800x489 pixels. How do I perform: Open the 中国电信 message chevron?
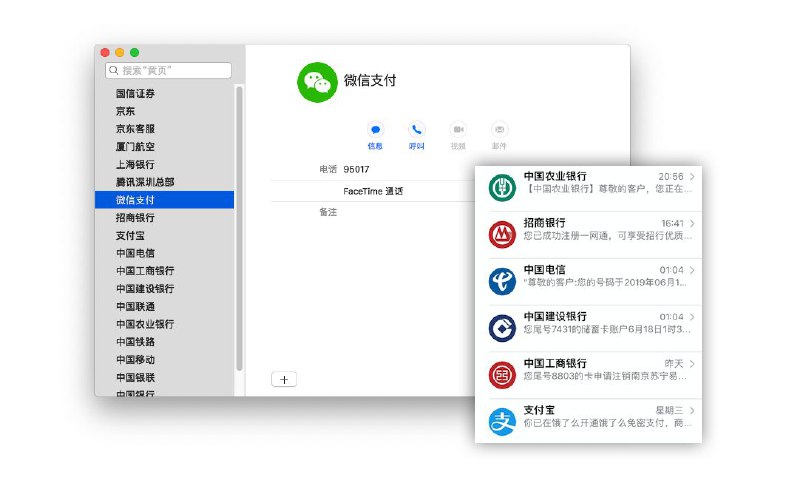click(692, 270)
